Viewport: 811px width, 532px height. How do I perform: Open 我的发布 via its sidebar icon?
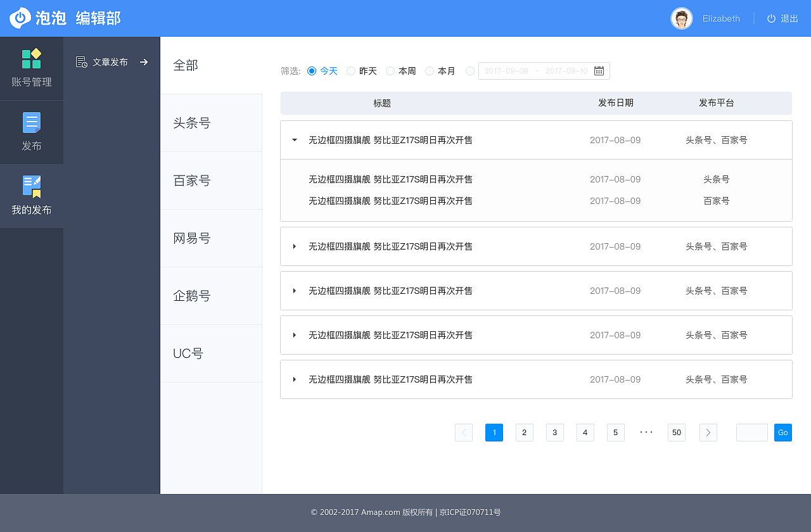[32, 185]
